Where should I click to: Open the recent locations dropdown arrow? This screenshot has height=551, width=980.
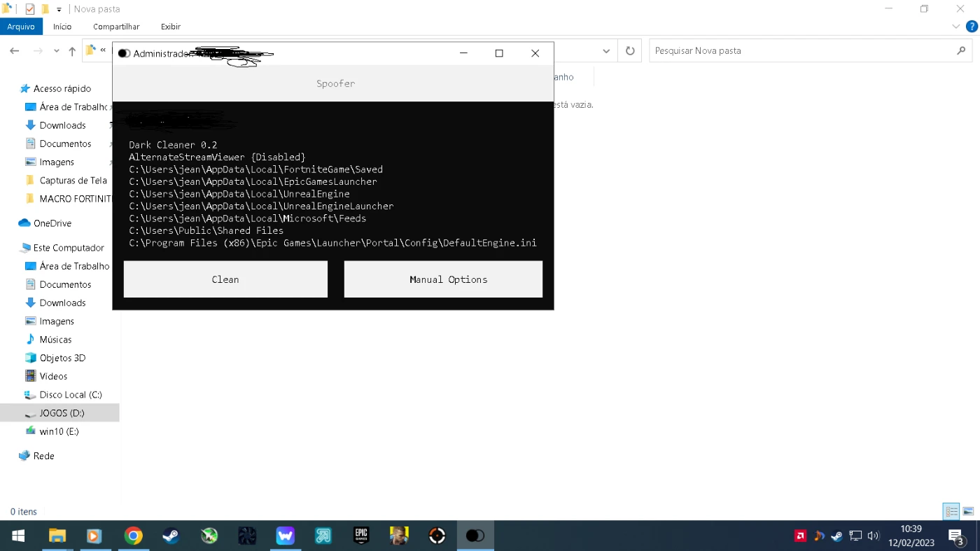coord(57,51)
